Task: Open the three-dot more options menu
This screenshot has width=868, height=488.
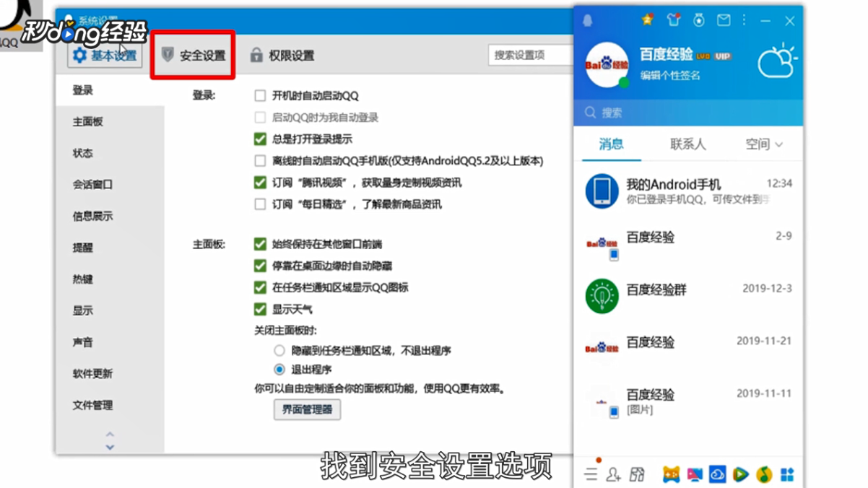Action: tap(745, 20)
